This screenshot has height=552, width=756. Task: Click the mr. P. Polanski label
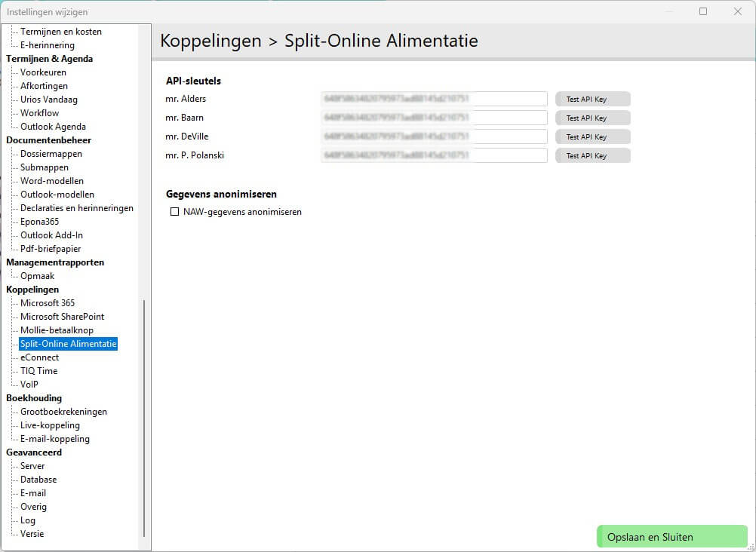click(x=195, y=155)
